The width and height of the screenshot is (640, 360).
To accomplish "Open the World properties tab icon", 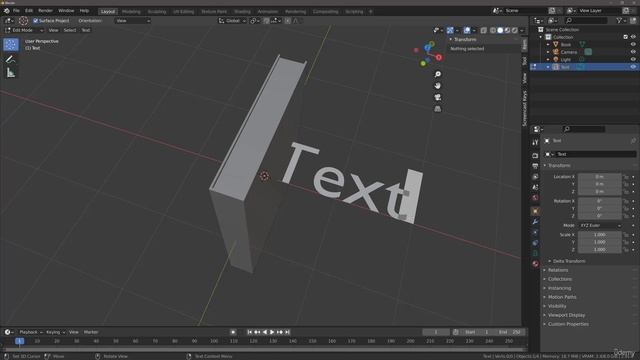I will 535,198.
